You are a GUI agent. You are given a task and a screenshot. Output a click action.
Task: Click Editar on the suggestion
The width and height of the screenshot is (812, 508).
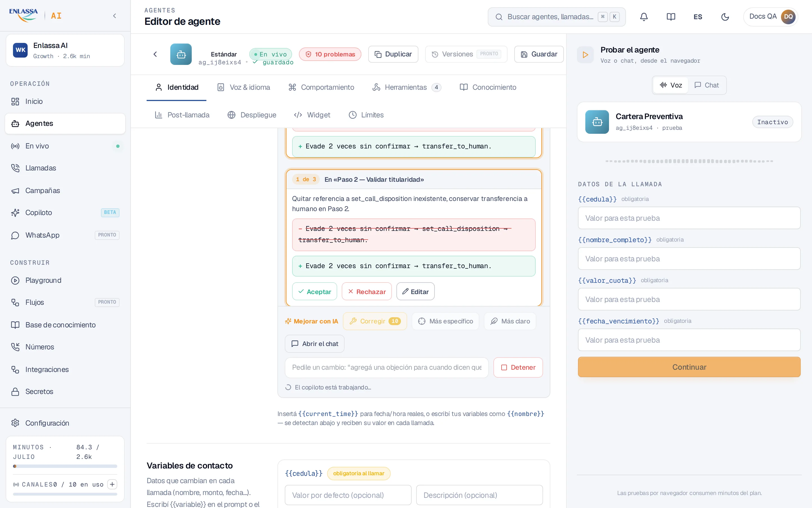tap(415, 291)
